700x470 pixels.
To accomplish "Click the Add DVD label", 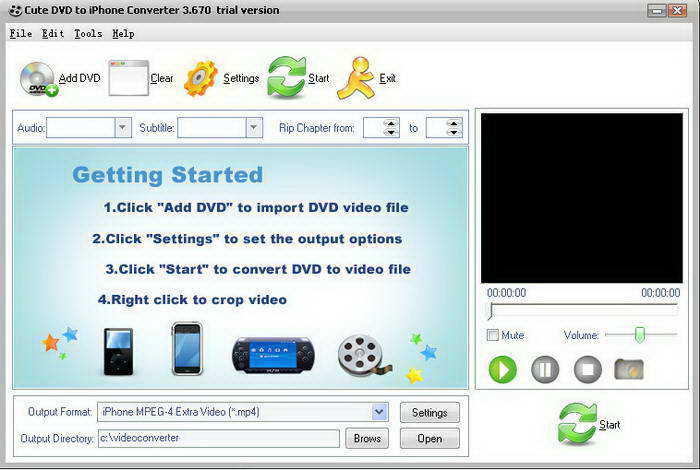I will coord(79,78).
